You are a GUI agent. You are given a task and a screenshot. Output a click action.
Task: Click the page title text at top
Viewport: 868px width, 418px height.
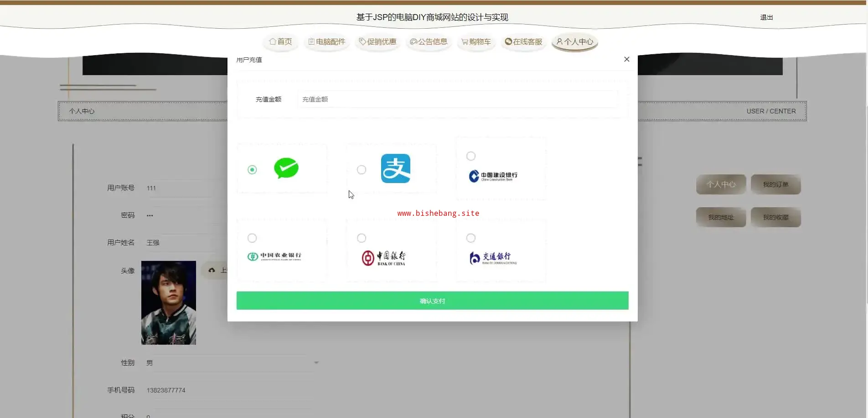click(432, 17)
